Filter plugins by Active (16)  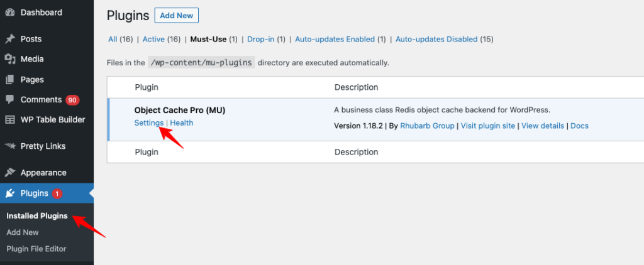coord(162,40)
